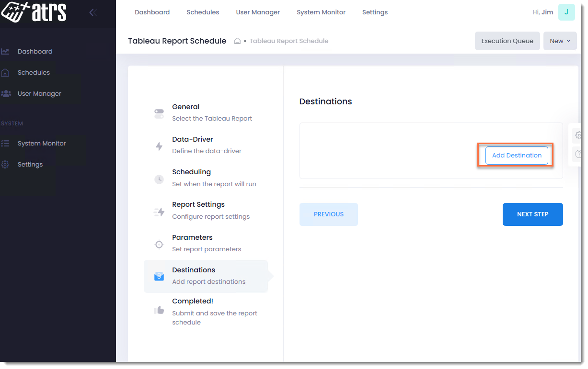Open the Execution Queue
588x369 pixels.
pos(507,41)
